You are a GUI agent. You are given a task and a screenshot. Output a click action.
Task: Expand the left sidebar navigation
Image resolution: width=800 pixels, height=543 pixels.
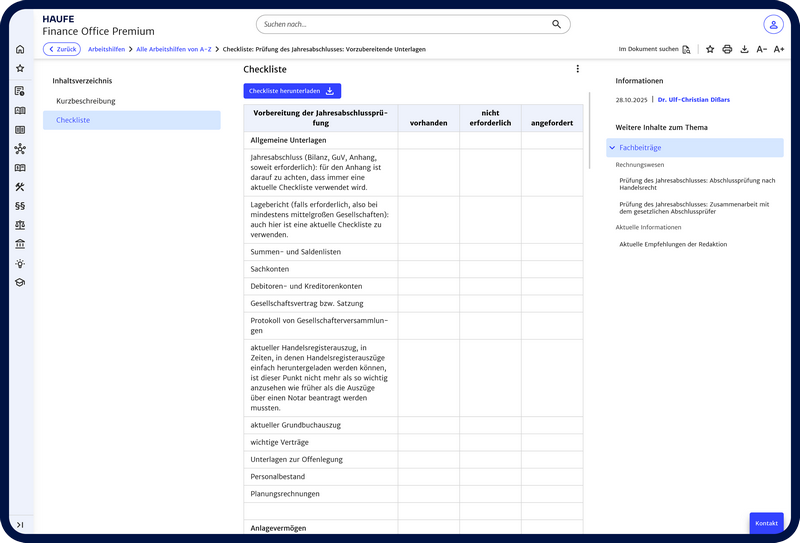coord(20,525)
